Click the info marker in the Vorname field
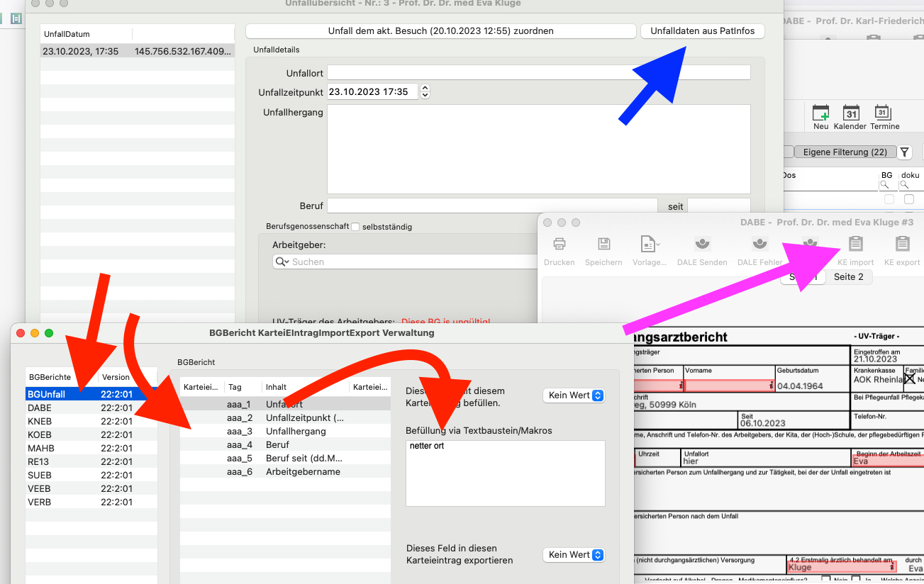924x584 pixels. click(x=771, y=386)
